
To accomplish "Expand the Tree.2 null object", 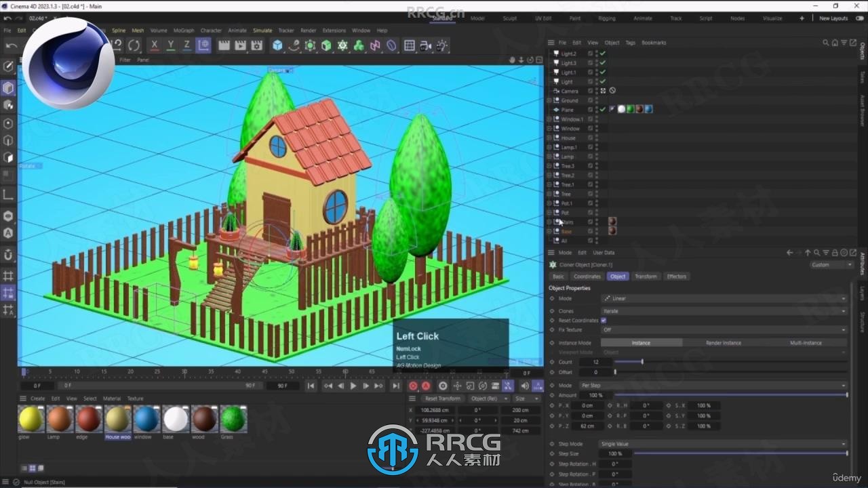I will tap(550, 176).
